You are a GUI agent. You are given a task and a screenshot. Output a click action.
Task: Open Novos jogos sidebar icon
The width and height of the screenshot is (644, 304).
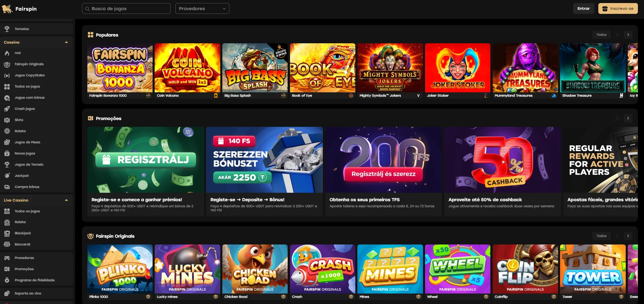(7, 154)
